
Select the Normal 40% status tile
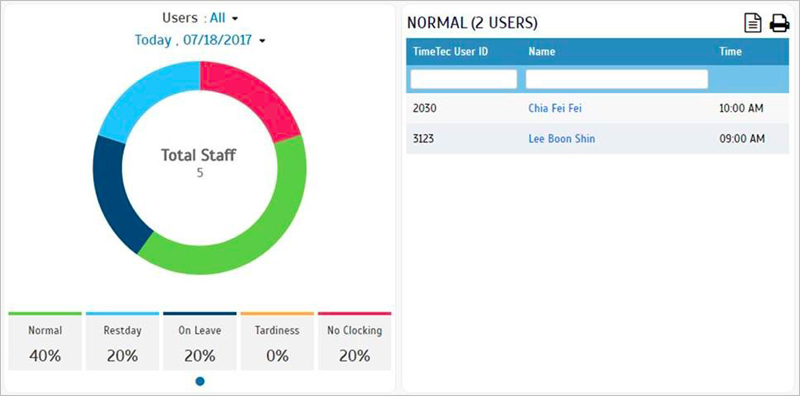click(45, 341)
